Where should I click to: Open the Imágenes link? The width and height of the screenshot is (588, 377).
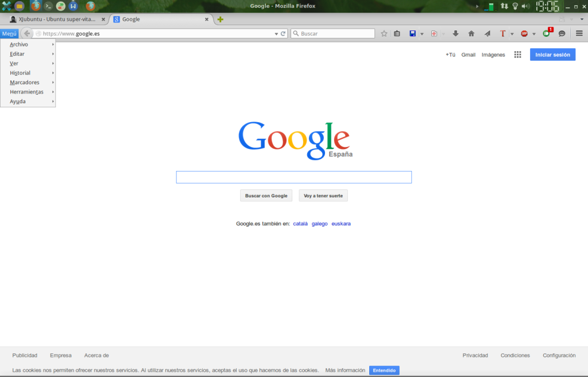pos(493,55)
